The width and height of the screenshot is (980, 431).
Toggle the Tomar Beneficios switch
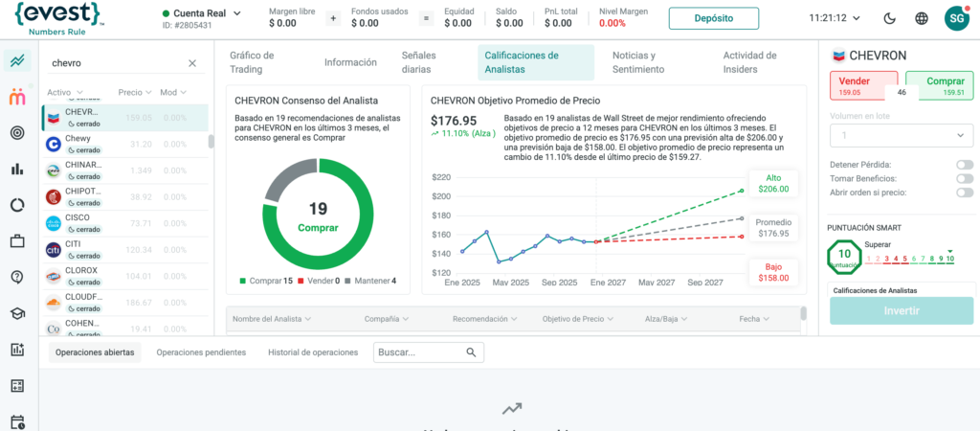(965, 179)
